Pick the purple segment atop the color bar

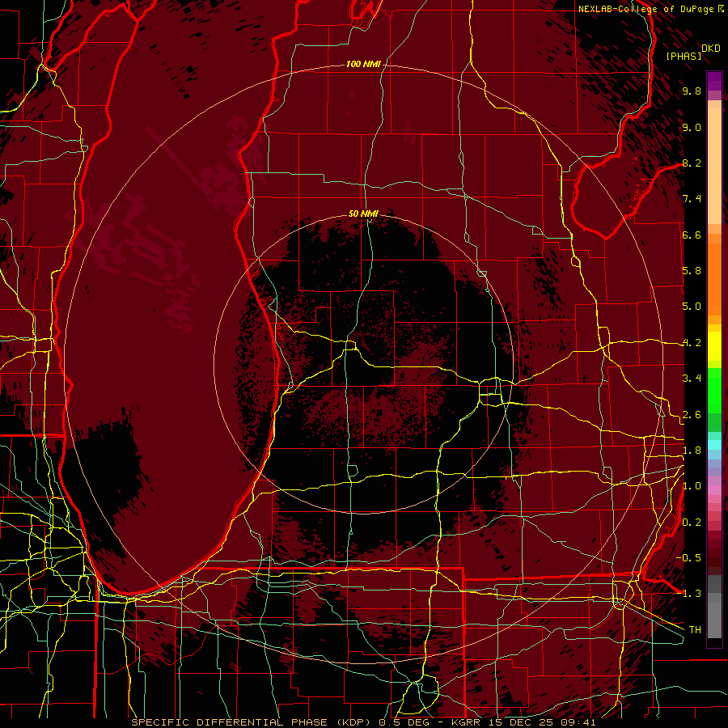coord(714,82)
